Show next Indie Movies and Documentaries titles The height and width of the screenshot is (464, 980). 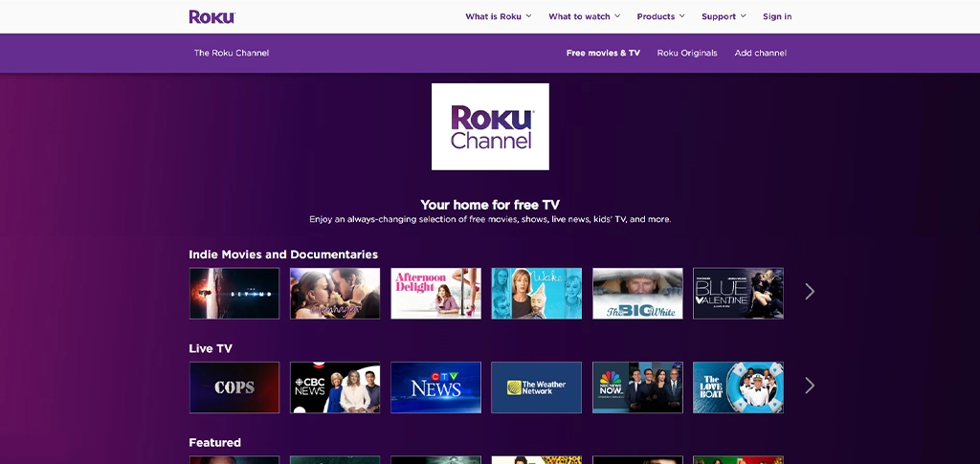pos(810,292)
